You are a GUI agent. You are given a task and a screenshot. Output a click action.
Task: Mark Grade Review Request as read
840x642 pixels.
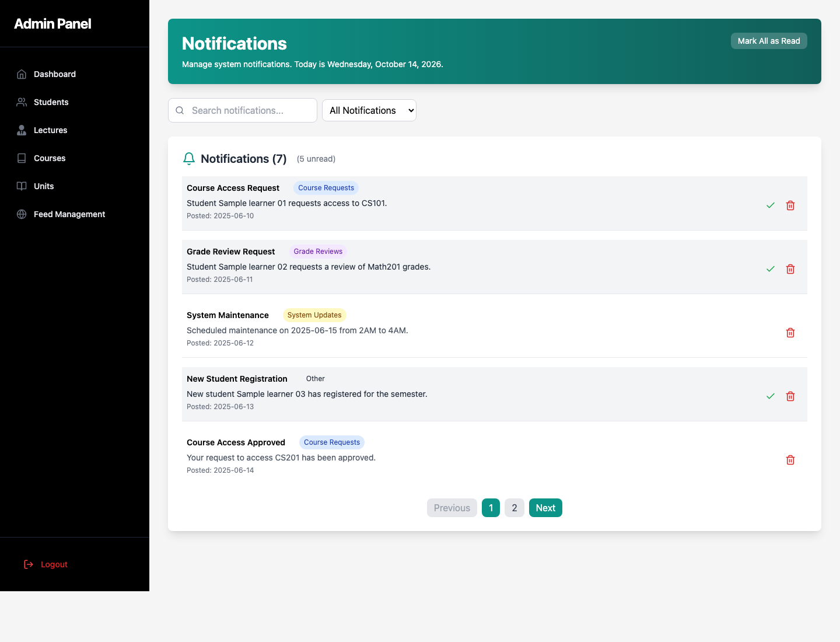[x=771, y=269]
